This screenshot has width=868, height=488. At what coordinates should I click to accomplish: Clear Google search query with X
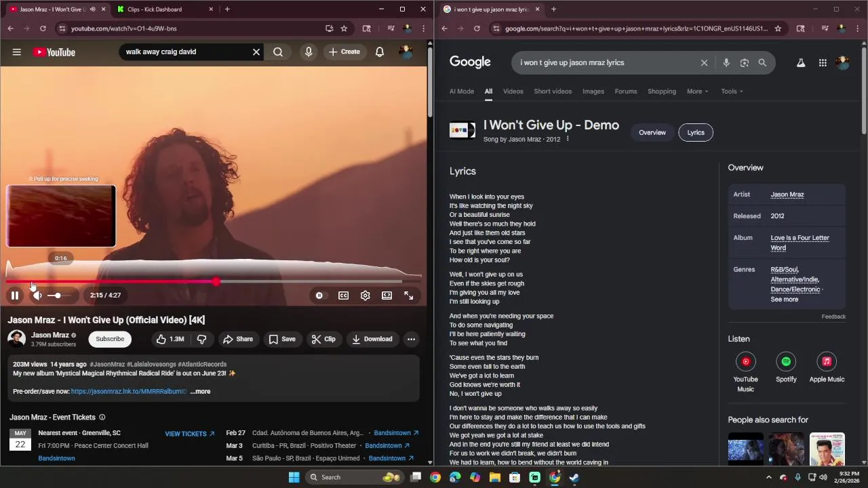point(704,62)
